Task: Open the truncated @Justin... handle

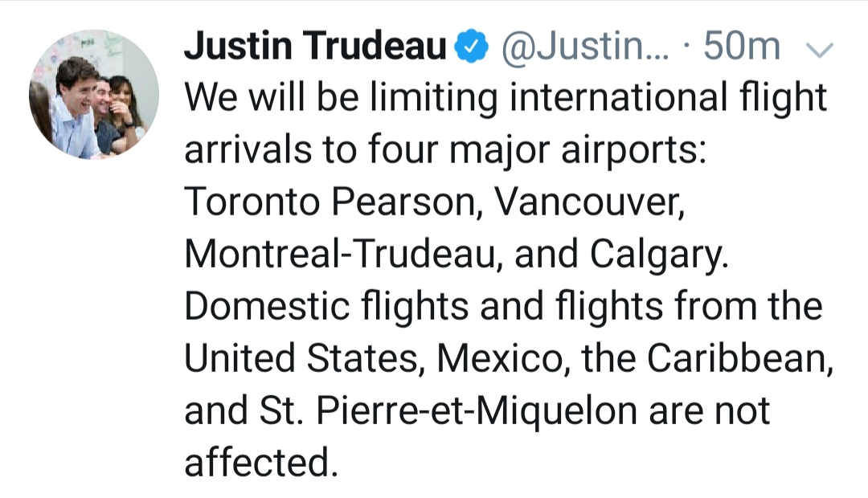Action: (x=585, y=46)
